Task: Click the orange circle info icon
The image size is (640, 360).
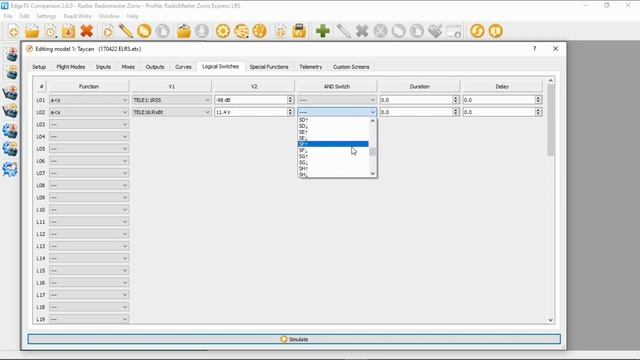Action: [x=495, y=31]
